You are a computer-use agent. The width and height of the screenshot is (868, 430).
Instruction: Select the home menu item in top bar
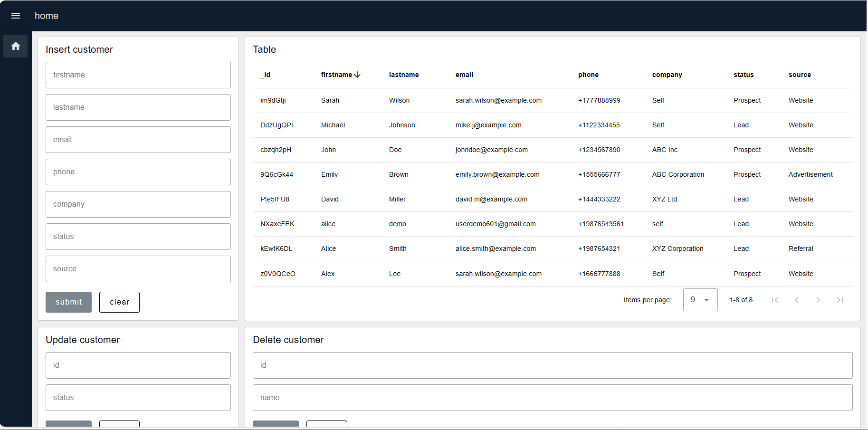pos(46,16)
